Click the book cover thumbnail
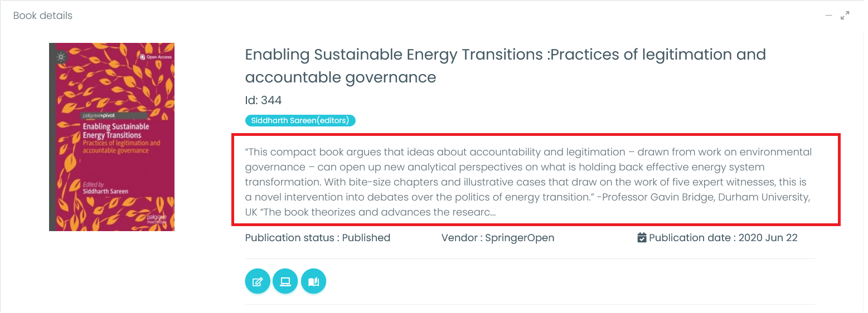868x313 pixels. click(x=111, y=137)
